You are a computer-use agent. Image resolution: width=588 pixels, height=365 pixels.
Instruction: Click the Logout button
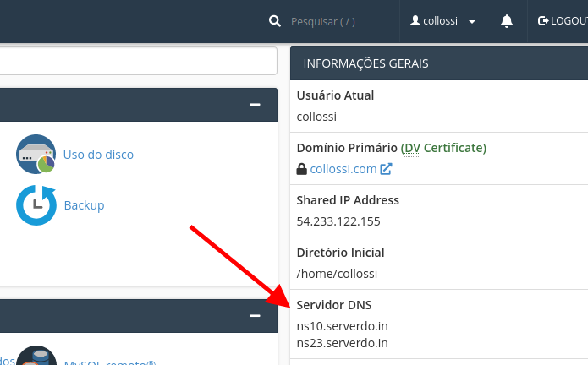(x=562, y=21)
